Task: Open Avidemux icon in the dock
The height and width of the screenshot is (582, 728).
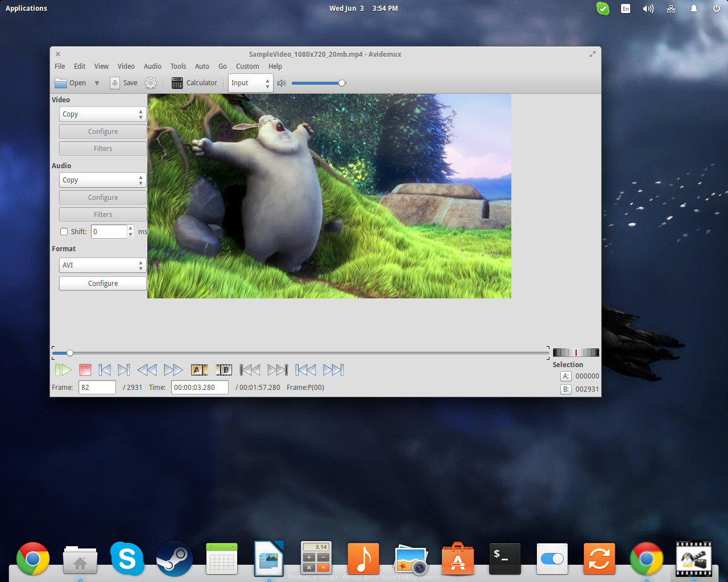Action: coord(694,558)
